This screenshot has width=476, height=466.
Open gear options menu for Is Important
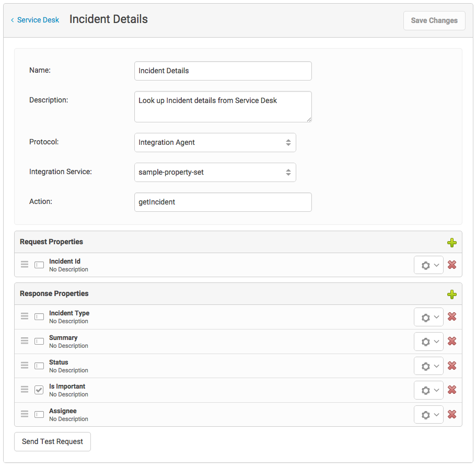point(428,390)
